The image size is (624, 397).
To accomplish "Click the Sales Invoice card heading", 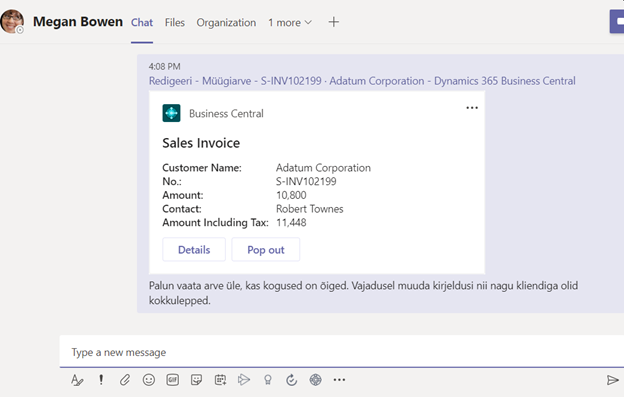I will [x=201, y=143].
